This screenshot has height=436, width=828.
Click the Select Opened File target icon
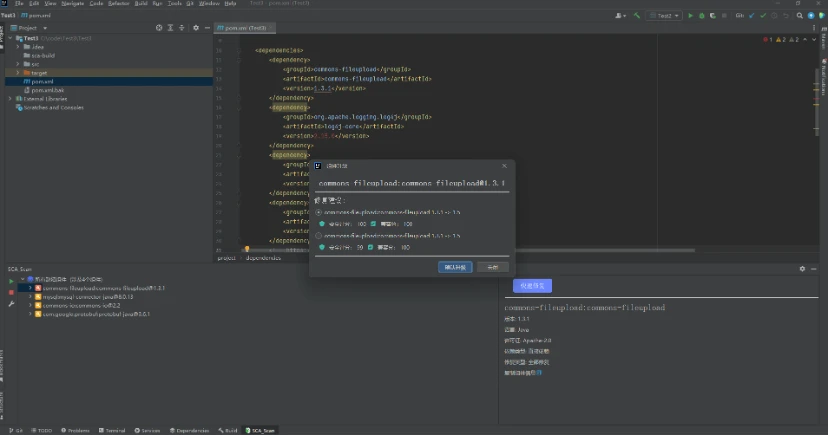pos(159,28)
